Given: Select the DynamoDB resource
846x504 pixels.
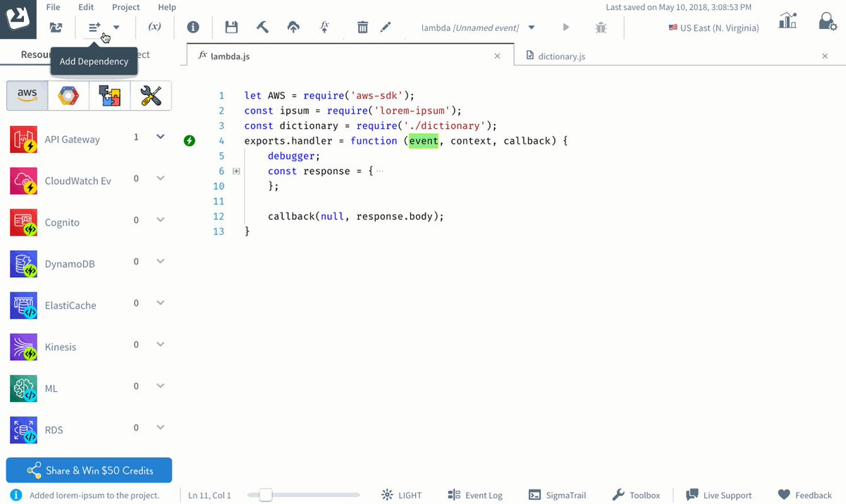Looking at the screenshot, I should (70, 264).
